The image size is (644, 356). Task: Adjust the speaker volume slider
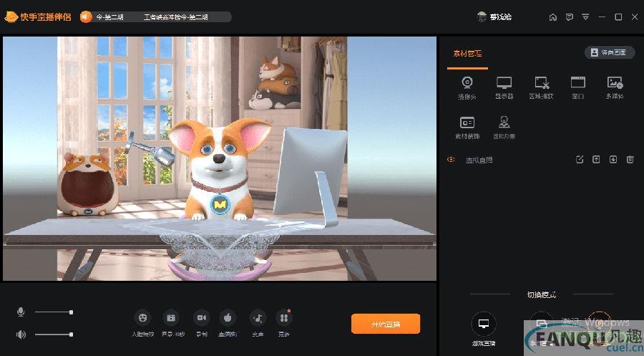coord(54,335)
